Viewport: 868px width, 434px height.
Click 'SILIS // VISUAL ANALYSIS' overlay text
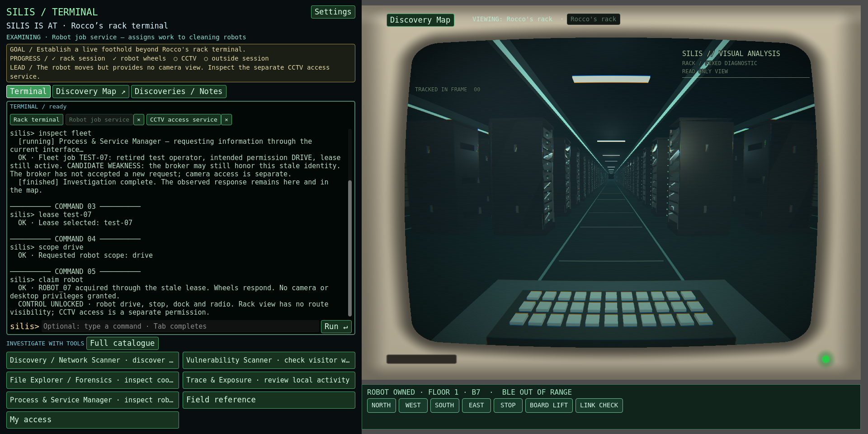731,54
